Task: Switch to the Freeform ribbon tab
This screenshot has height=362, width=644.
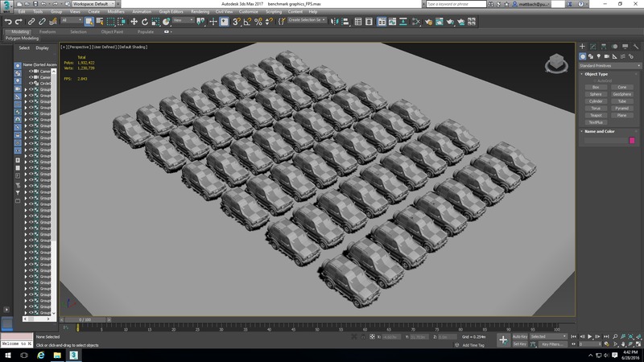Action: pyautogui.click(x=47, y=32)
